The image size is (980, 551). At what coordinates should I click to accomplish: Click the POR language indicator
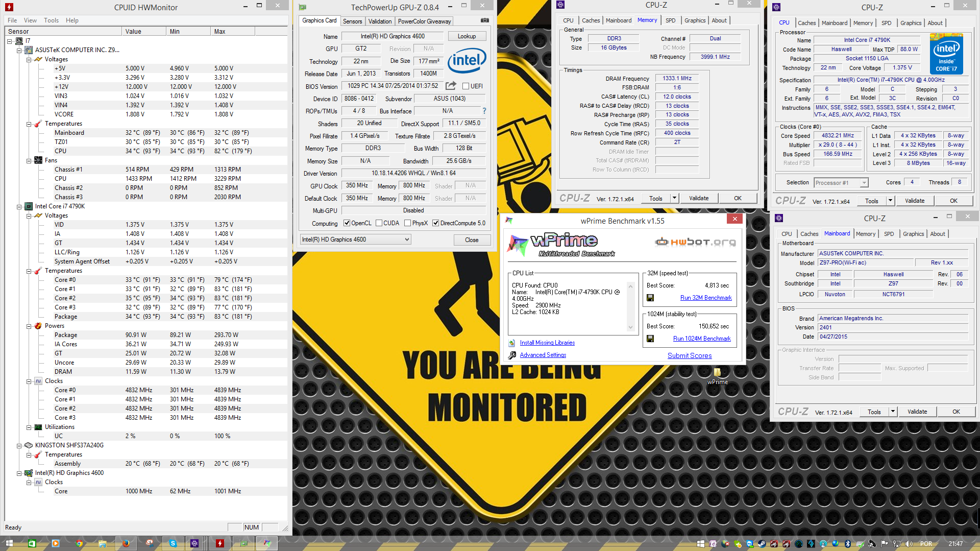tap(926, 544)
